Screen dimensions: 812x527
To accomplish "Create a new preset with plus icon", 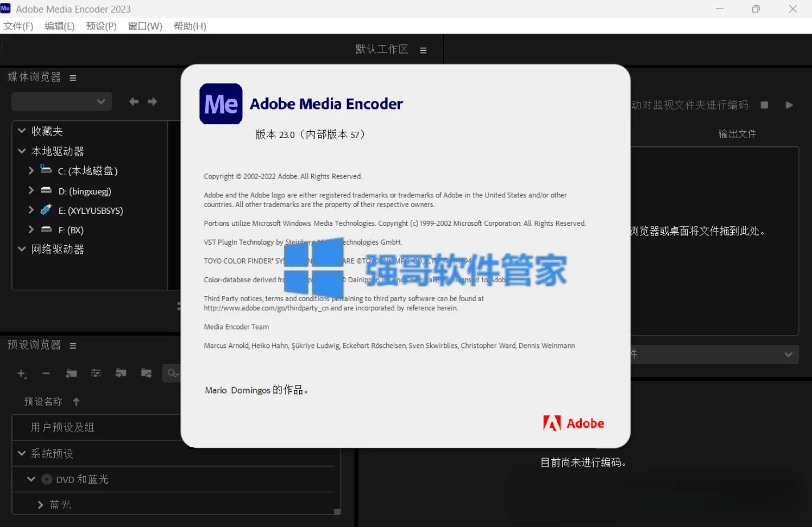I will (21, 374).
